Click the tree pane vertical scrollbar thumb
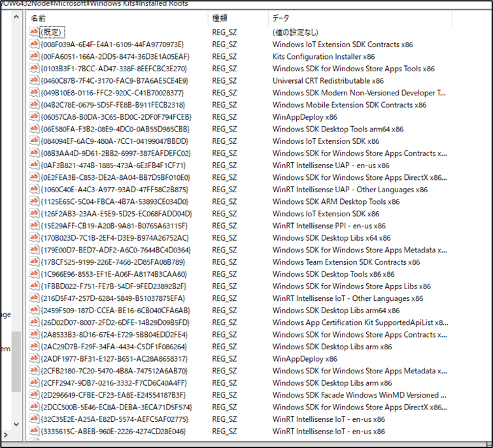493x448 pixels. [x=16, y=362]
